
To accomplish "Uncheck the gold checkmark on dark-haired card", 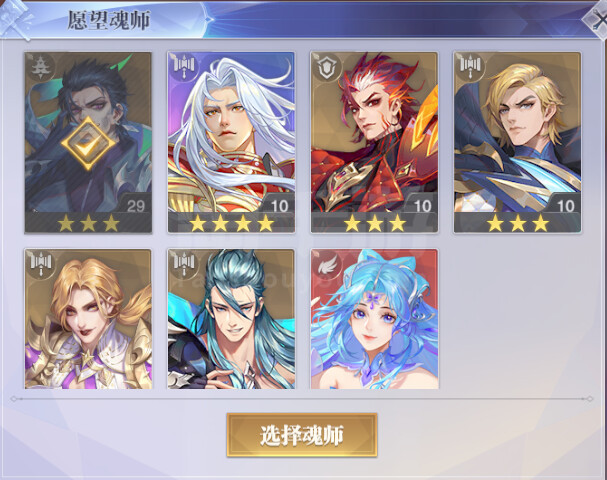I will (x=88, y=144).
